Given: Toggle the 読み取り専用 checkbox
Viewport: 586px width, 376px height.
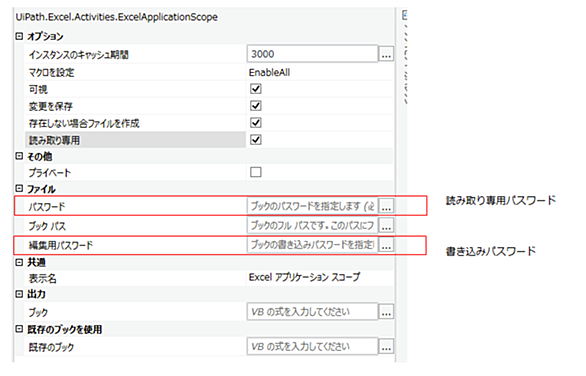Looking at the screenshot, I should click(256, 140).
